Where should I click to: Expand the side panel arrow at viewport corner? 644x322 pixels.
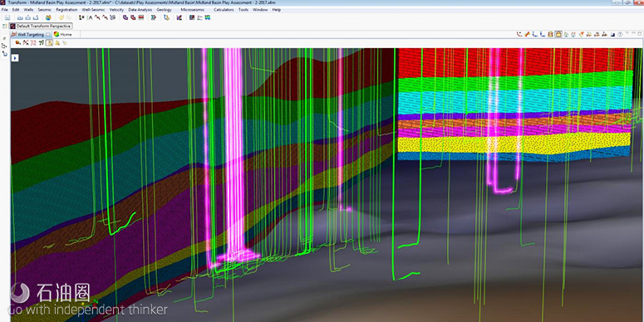click(15, 58)
